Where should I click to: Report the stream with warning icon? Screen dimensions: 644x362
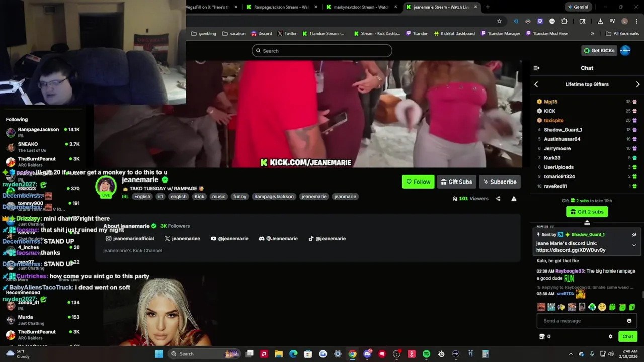(514, 199)
